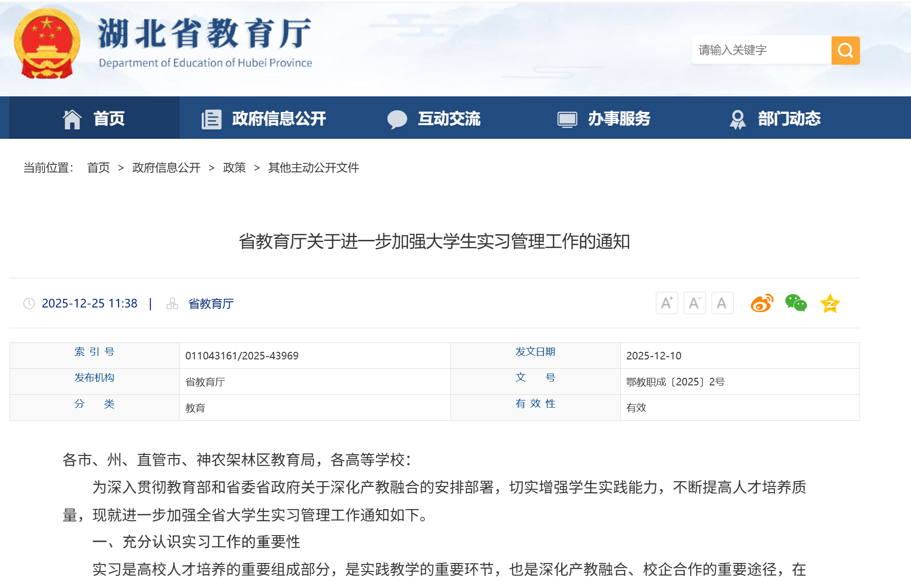Focus the 请输入关键字 search field
The width and height of the screenshot is (911, 588).
[x=761, y=50]
